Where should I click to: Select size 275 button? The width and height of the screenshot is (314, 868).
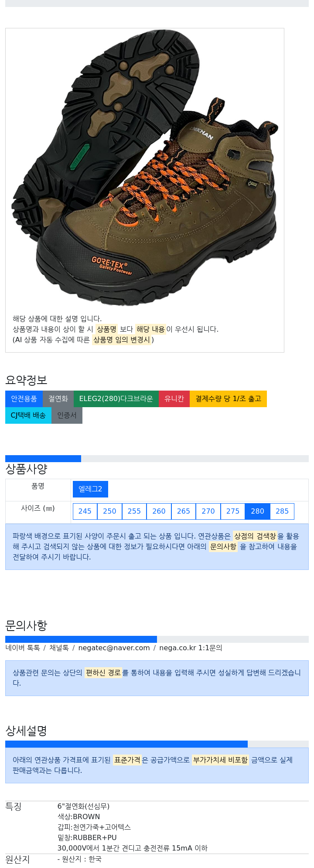tap(233, 511)
